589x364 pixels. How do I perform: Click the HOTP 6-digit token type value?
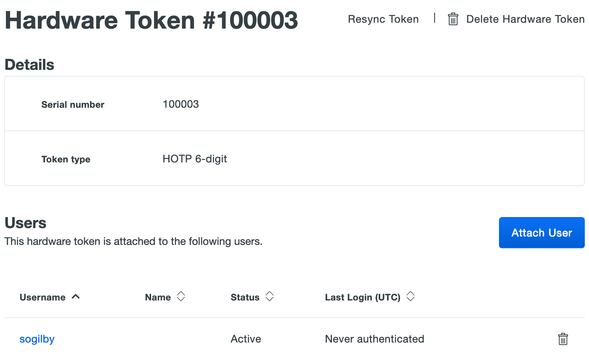(195, 159)
